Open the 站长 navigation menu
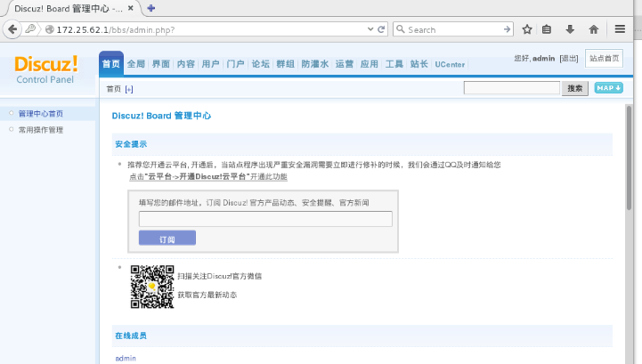 [x=419, y=64]
